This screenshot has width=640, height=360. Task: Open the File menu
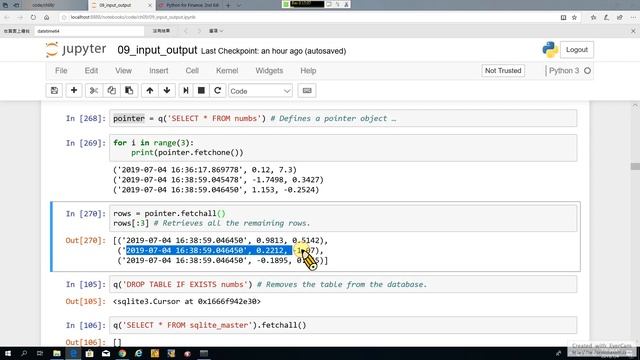pyautogui.click(x=61, y=71)
